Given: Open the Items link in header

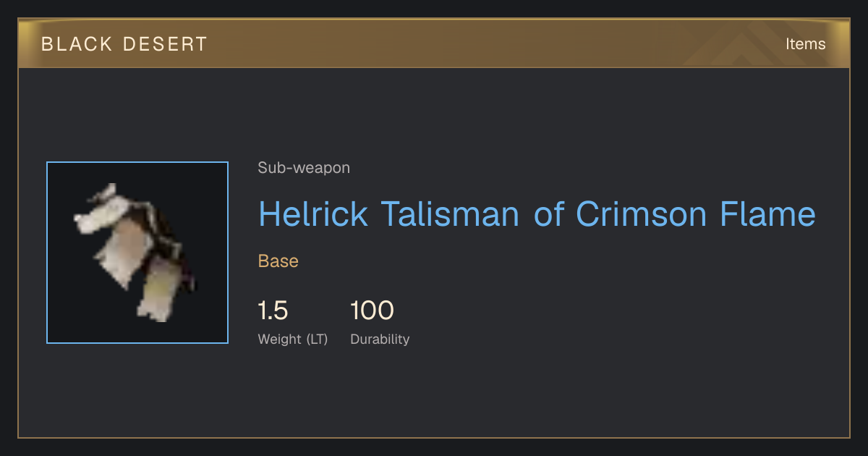Looking at the screenshot, I should pos(805,43).
